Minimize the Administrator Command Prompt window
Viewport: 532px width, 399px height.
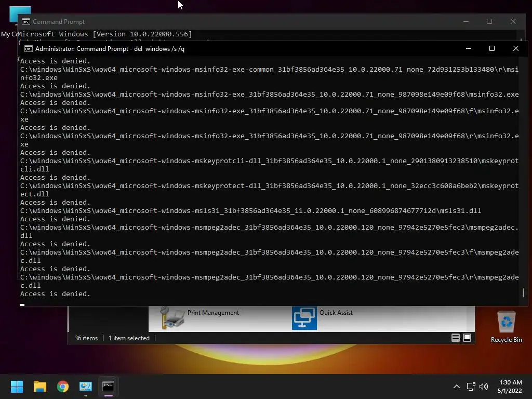[469, 48]
